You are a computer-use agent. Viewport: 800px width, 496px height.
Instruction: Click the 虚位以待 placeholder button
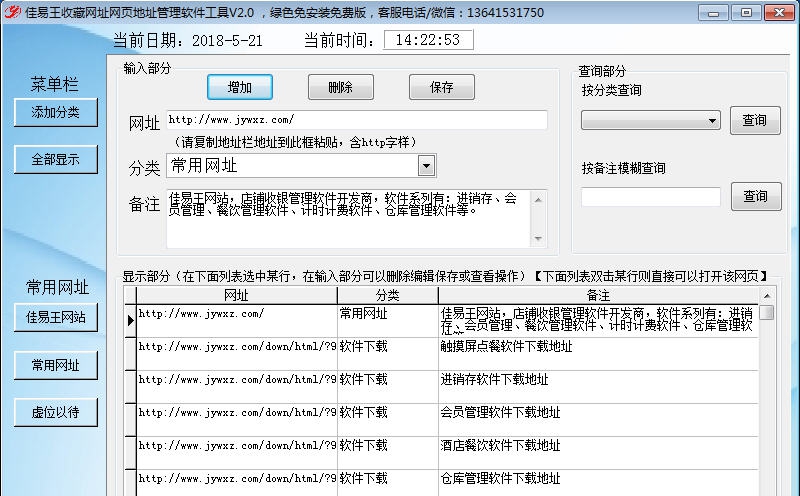click(x=56, y=412)
